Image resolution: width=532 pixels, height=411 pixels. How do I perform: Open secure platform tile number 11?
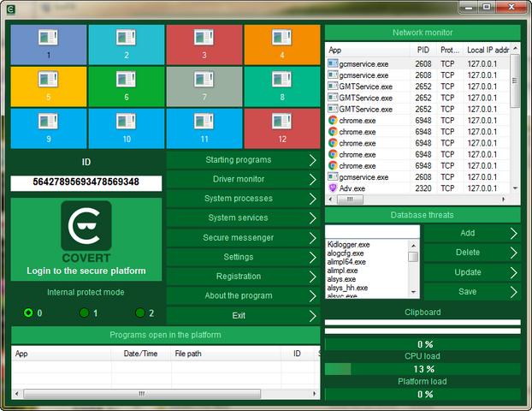204,128
